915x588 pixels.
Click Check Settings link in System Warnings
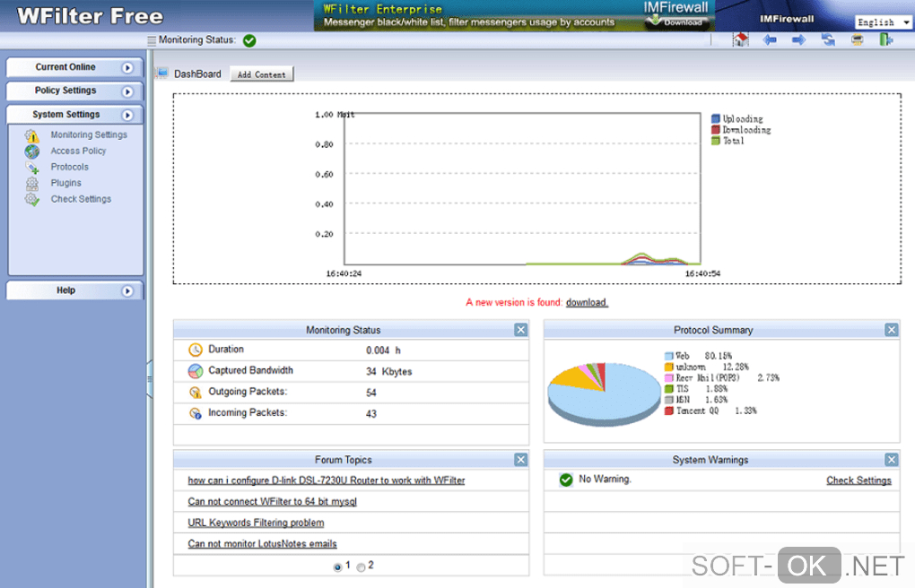[858, 480]
